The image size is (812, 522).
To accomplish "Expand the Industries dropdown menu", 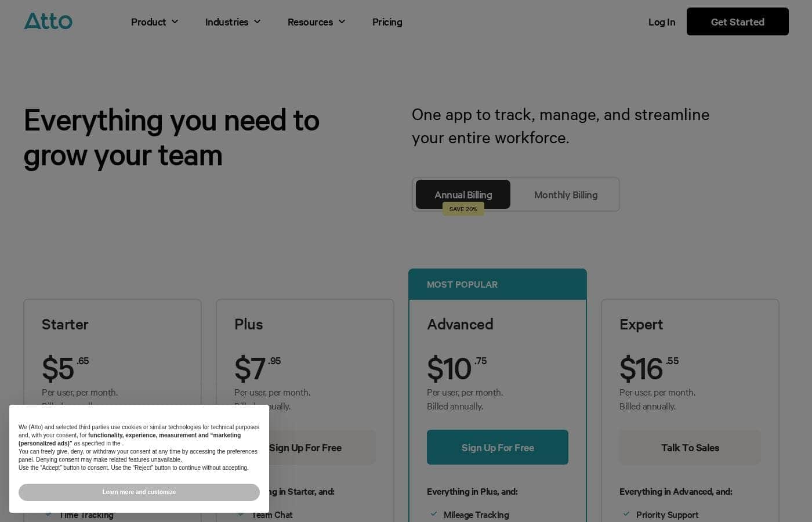I will tap(233, 22).
